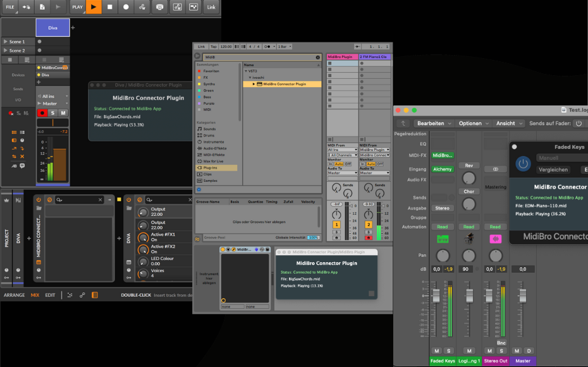
Task: Click the new file icon in Bitwig toolbar
Action: pos(42,7)
